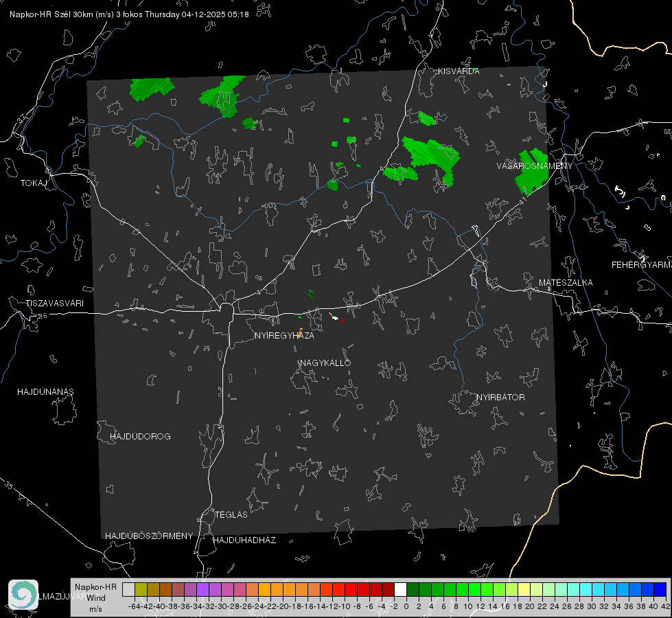Click the HAJDÚBÖSZÖRMÉNY label
The image size is (672, 618).
(149, 536)
